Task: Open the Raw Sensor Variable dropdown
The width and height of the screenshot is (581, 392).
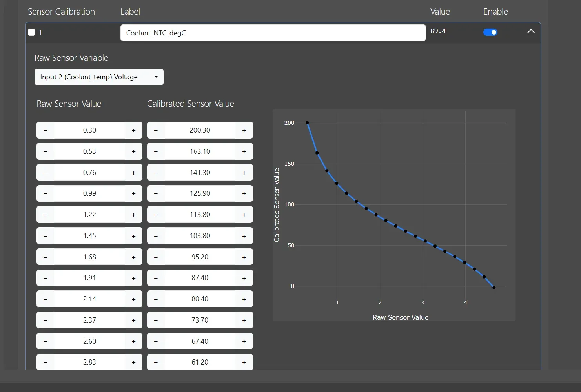Action: click(99, 77)
